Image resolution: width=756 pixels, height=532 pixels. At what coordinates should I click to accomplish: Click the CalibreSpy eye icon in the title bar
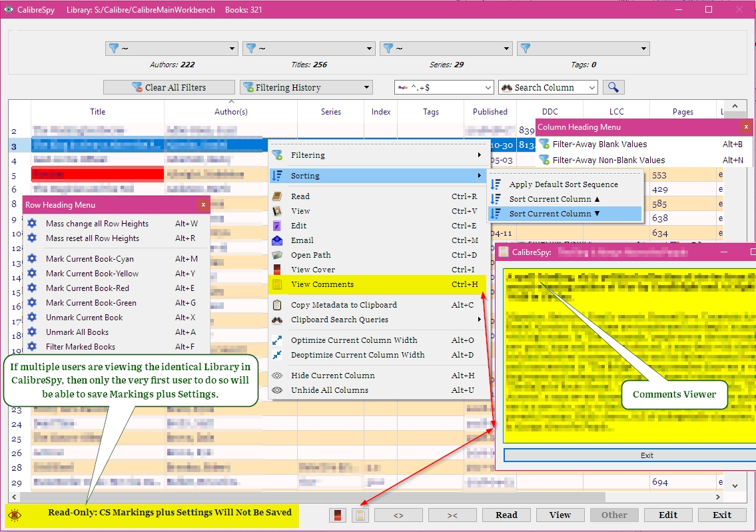coord(9,9)
